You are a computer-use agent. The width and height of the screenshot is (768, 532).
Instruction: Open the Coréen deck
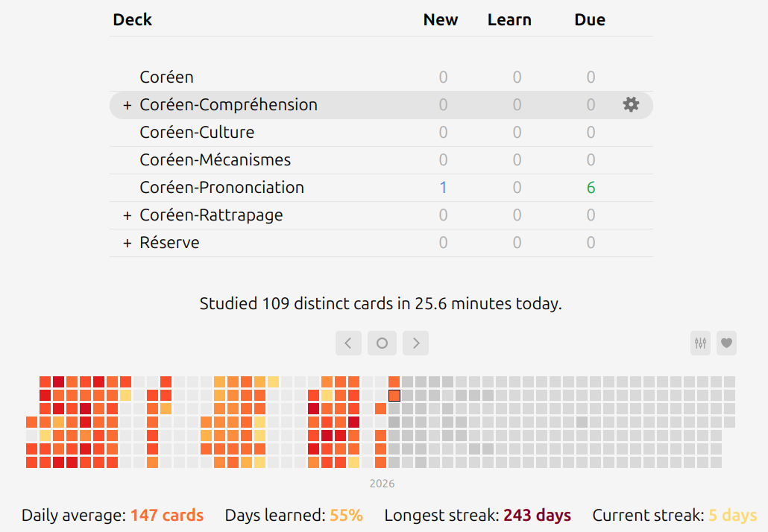[x=166, y=77]
